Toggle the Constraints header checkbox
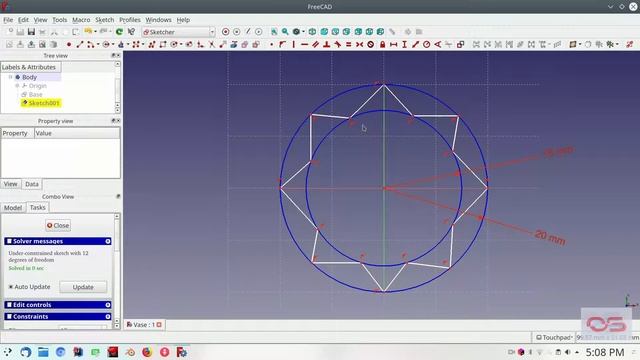640x360 pixels. 9,317
